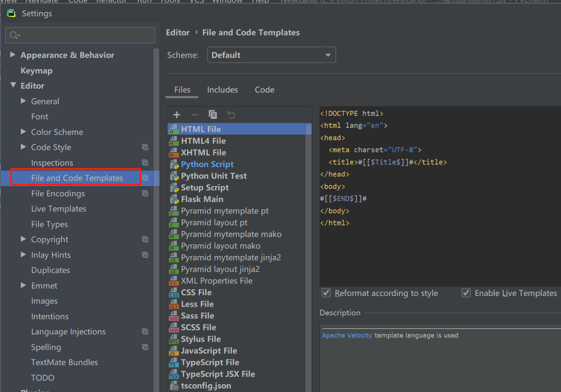Viewport: 561px width, 392px height.
Task: Click the project-level icon beside Code Style
Action: click(145, 147)
